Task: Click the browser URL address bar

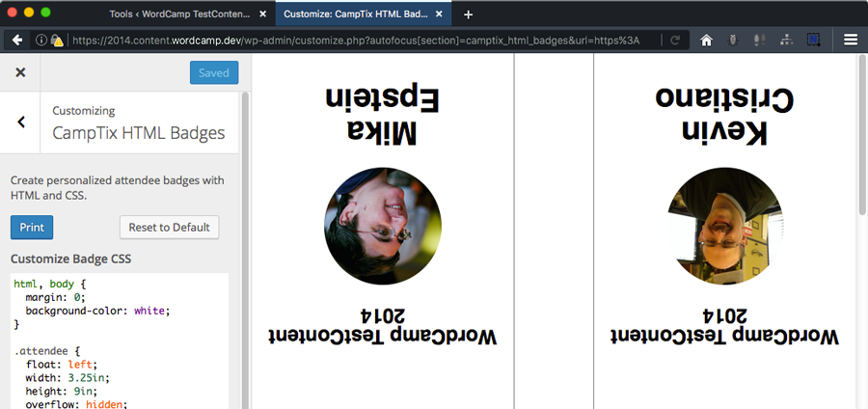Action: coord(354,41)
